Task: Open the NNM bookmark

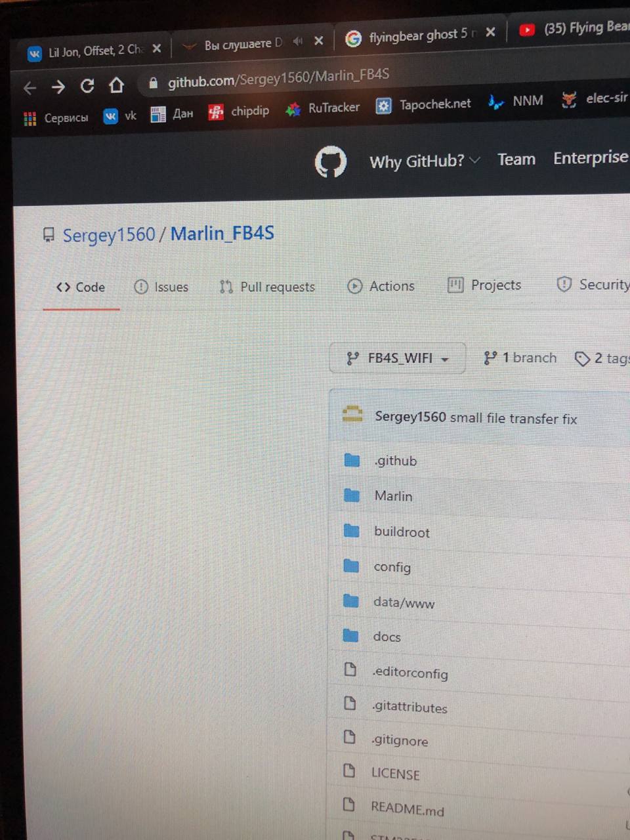Action: click(x=516, y=101)
